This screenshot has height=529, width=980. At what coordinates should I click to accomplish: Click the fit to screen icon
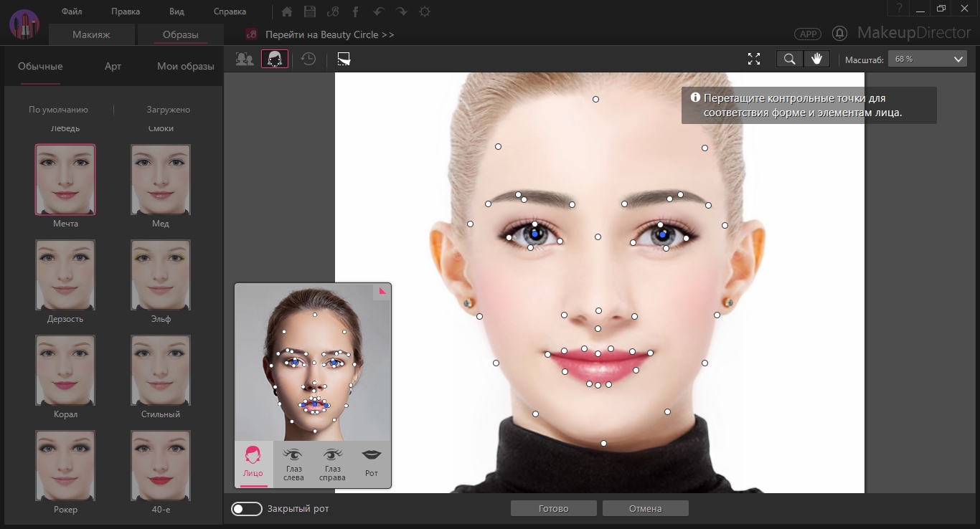(753, 59)
